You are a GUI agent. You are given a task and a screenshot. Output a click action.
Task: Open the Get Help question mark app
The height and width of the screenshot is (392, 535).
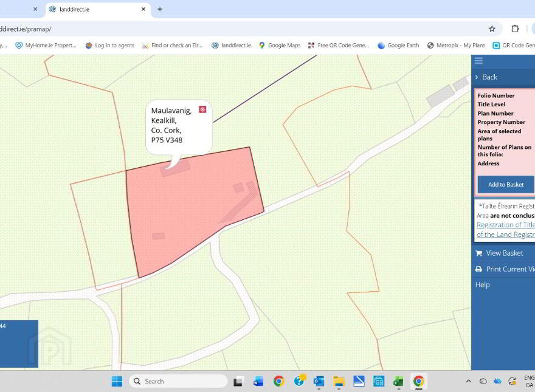(299, 380)
